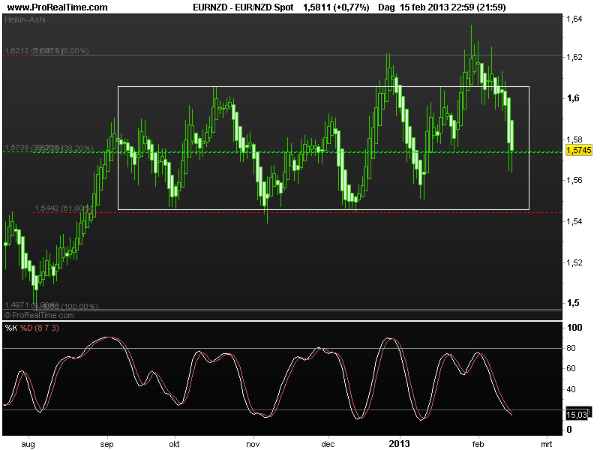Select the EURNZD - EUR/NZD Spot title

click(243, 7)
